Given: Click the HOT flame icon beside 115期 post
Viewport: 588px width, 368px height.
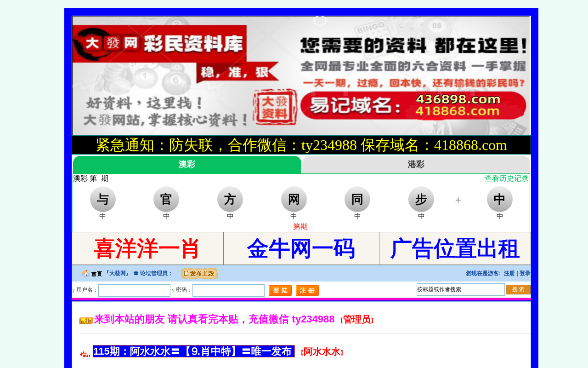Looking at the screenshot, I should tap(85, 353).
